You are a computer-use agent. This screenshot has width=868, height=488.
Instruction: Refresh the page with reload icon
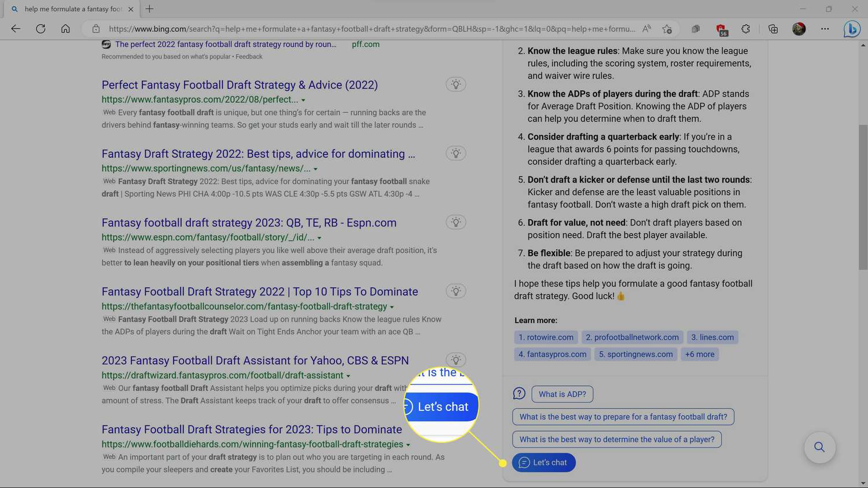tap(41, 29)
